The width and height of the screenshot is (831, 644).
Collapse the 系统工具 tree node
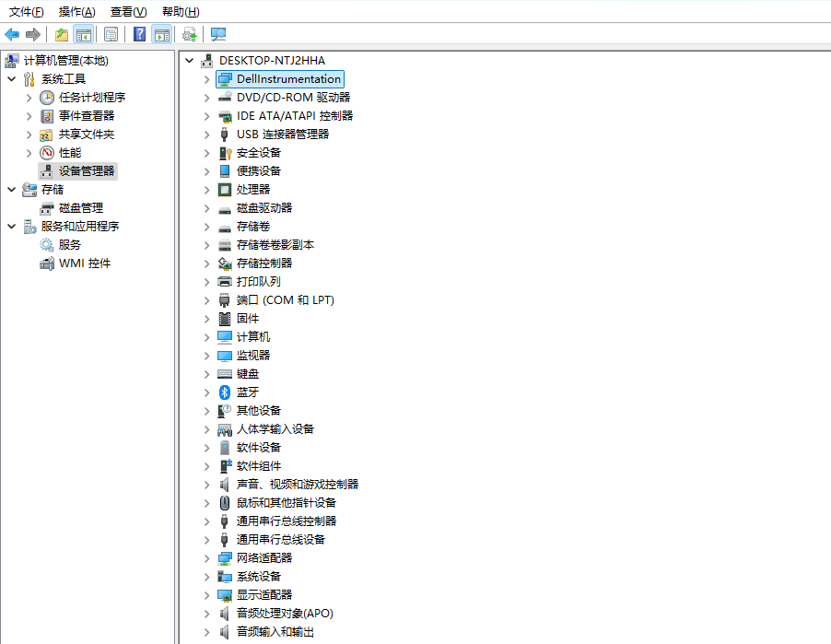[x=12, y=79]
